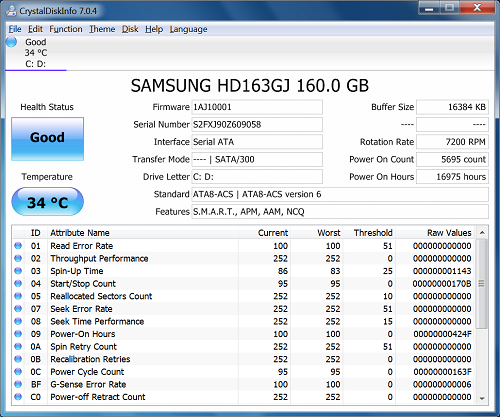Click the Standard field ATA8-ACS
This screenshot has height=417, width=500.
pyautogui.click(x=340, y=194)
